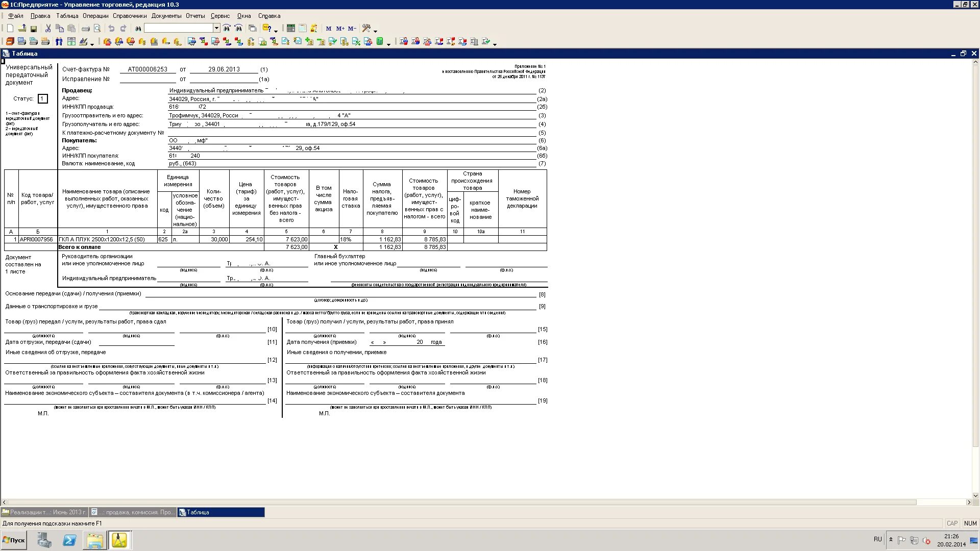Switch to the продажа, комиссия window tab

click(133, 512)
